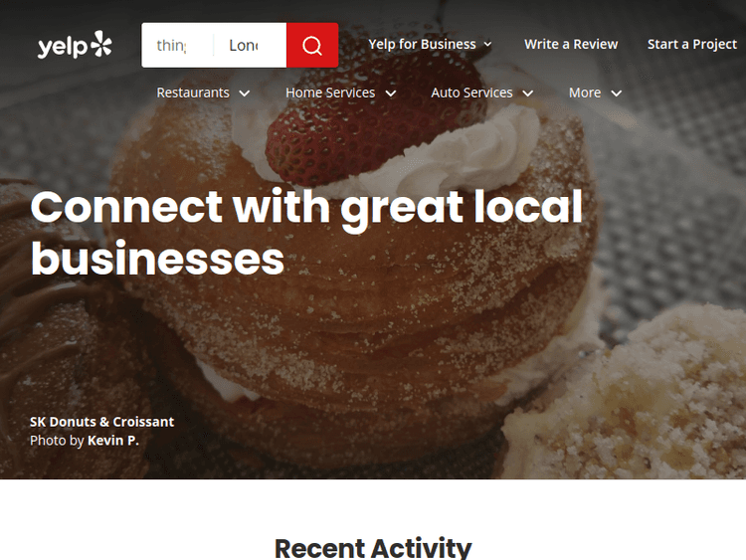Open photographer Kevin P. profile link
Screen dimensions: 746x560
(113, 441)
